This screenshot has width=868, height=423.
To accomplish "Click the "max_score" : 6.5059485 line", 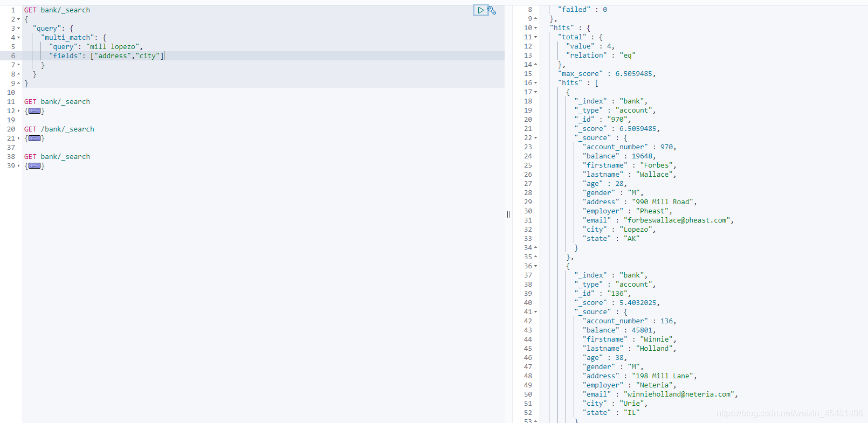I will point(607,74).
